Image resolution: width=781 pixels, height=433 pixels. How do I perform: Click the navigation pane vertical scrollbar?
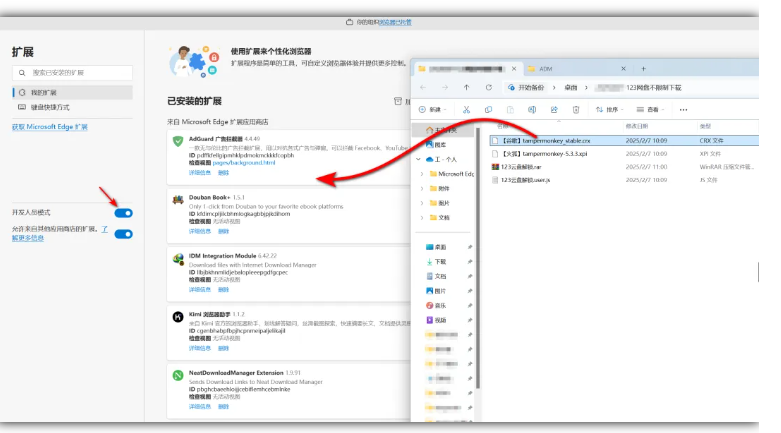pyautogui.click(x=478, y=258)
